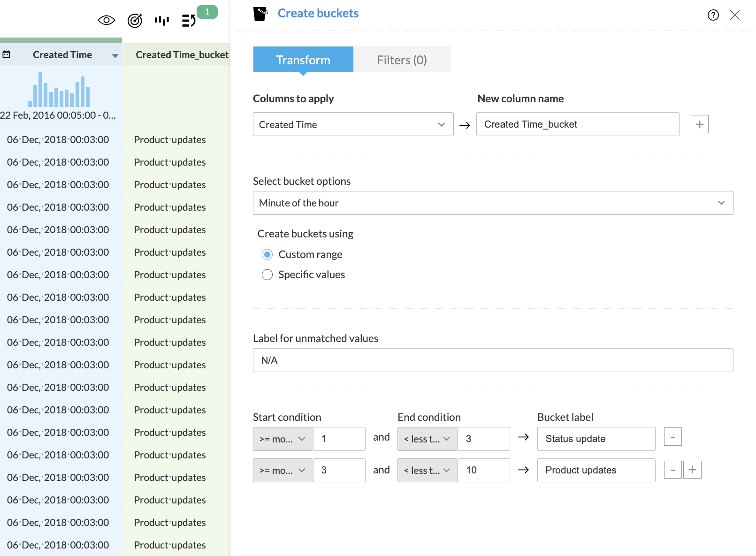The image size is (756, 556).
Task: Open Created Time column header dropdown arrow
Action: tap(115, 56)
